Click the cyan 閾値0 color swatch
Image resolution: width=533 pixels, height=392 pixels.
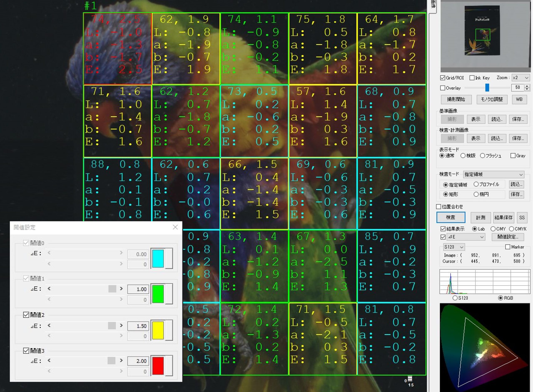(158, 259)
